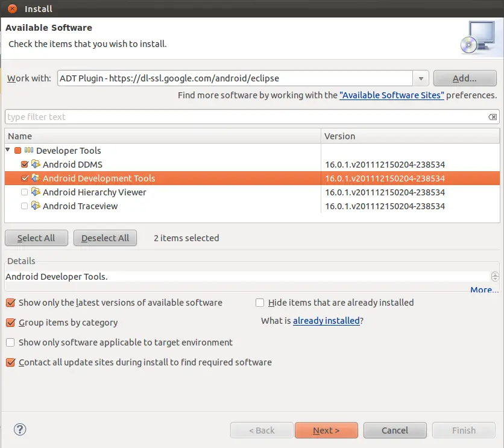Click the More... details link
504x448 pixels.
[484, 290]
